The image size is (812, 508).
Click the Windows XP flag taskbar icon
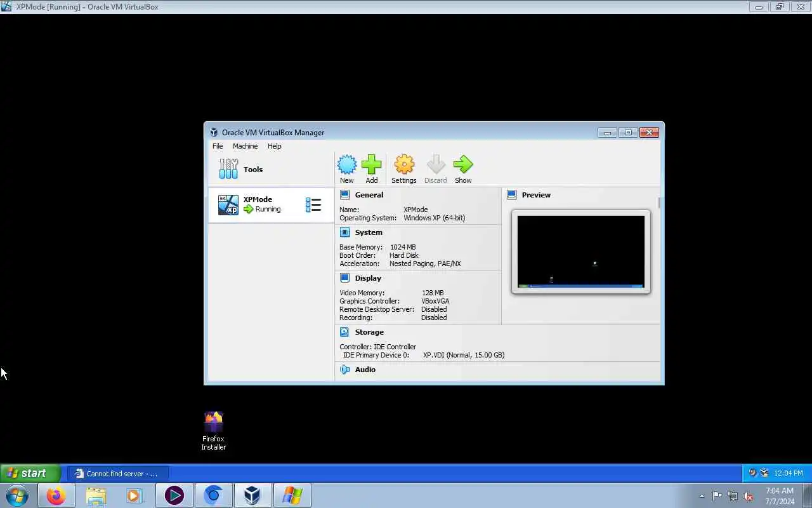[292, 495]
